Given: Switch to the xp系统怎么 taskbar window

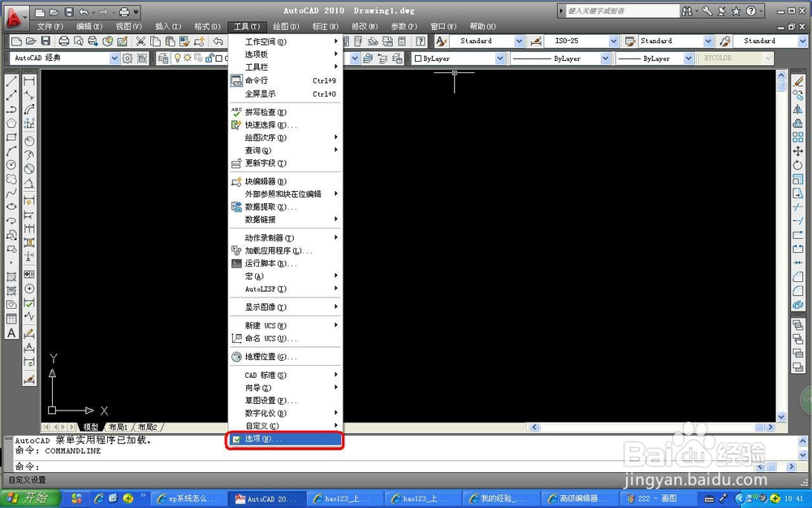Looking at the screenshot, I should click(190, 499).
